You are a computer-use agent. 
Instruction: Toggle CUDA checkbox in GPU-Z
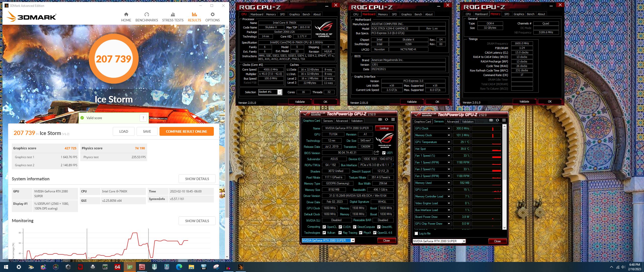(x=340, y=227)
